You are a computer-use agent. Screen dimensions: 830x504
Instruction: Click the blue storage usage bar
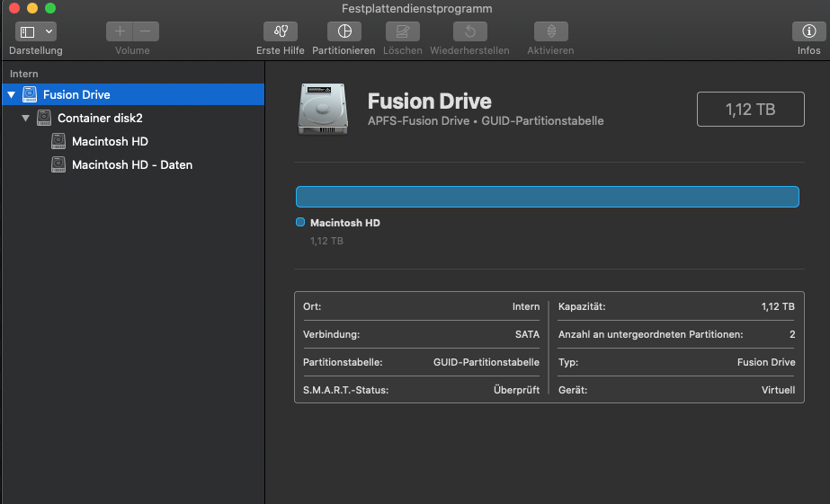coord(547,197)
